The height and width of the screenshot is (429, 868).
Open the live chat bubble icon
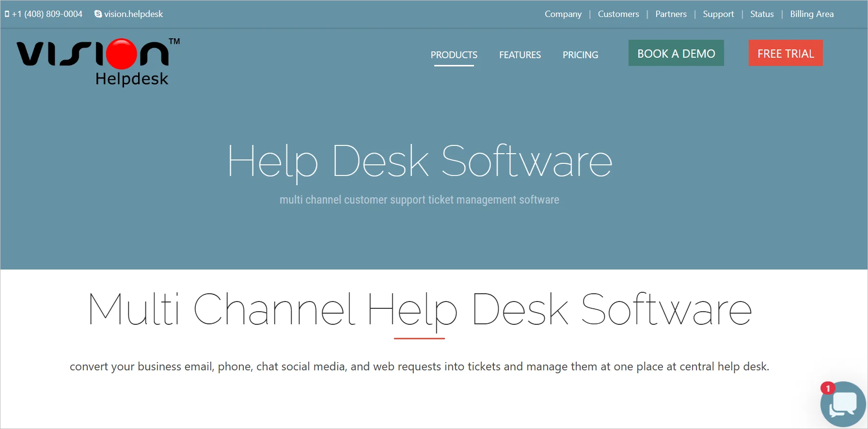(843, 404)
